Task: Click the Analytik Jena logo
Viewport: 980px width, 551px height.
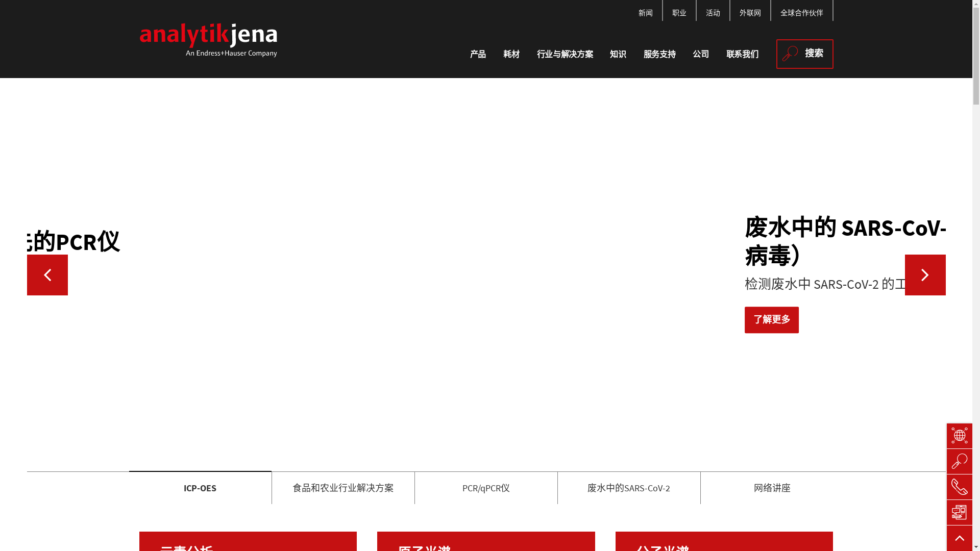Action: (208, 40)
